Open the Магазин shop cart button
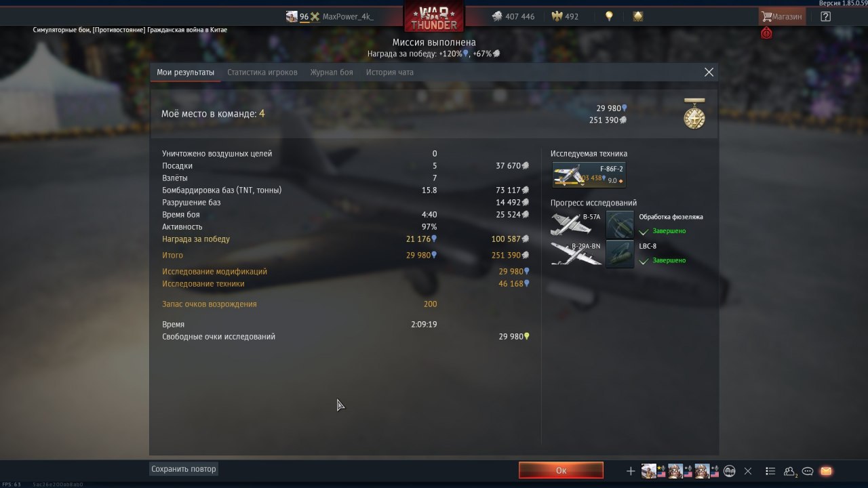The width and height of the screenshot is (868, 488). [782, 16]
